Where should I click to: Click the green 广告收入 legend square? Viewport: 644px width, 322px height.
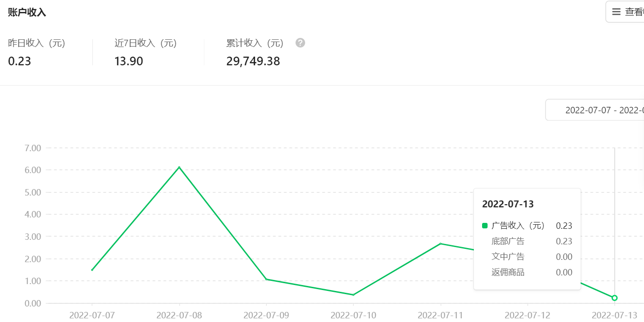[x=485, y=226]
